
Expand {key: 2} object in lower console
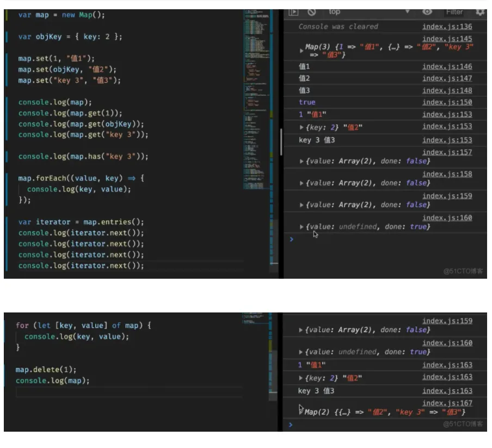click(300, 378)
